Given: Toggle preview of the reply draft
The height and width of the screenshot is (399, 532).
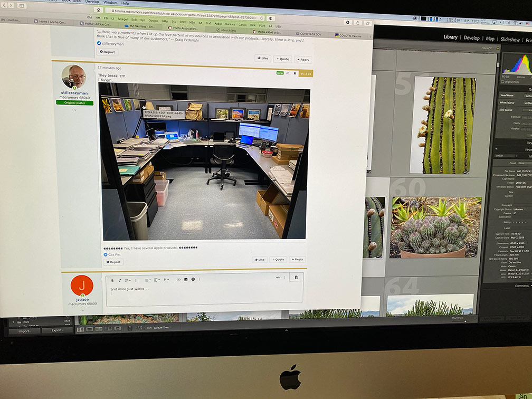Looking at the screenshot, I should pos(296,277).
